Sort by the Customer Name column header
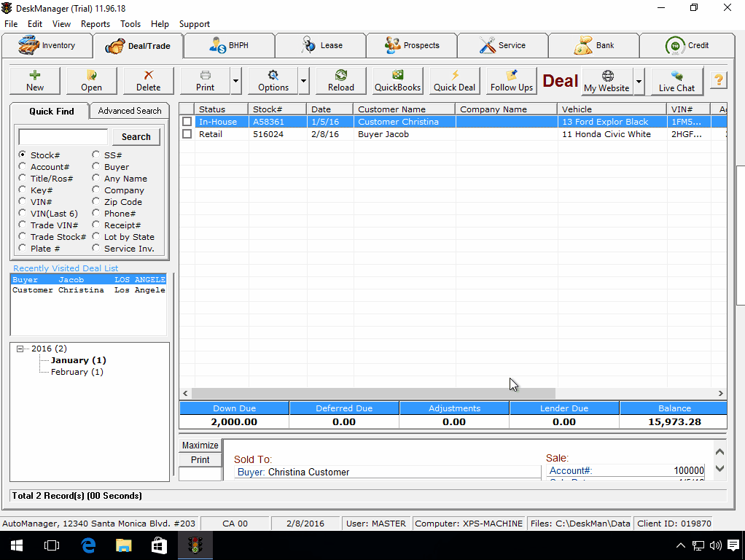Viewport: 745px width, 560px height. coord(404,109)
